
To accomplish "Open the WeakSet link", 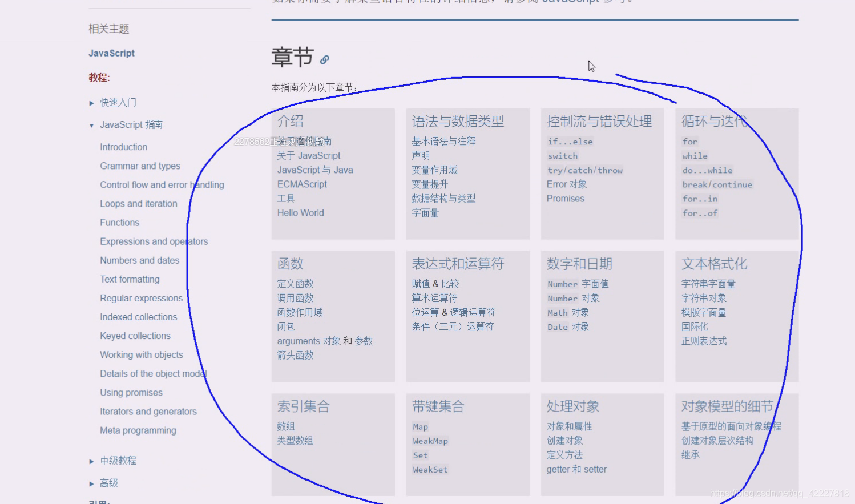I will click(x=430, y=470).
